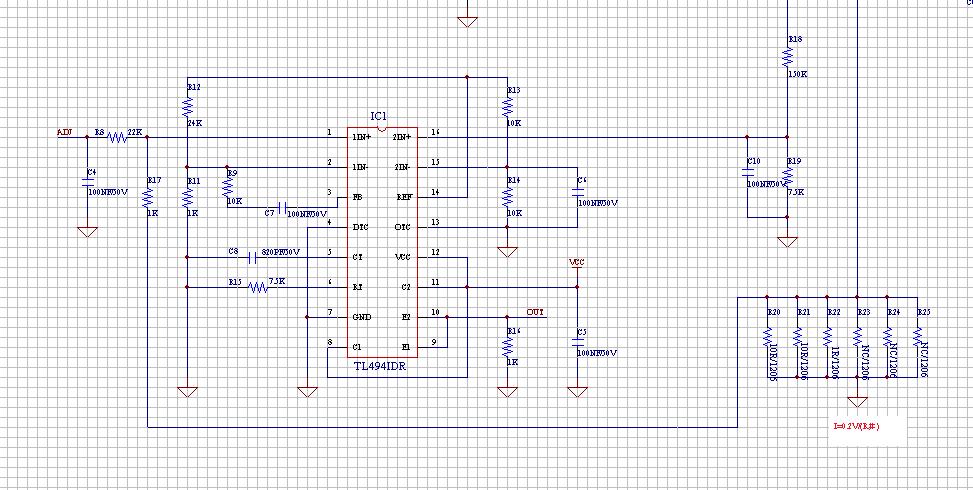Screen dimensions: 973x490
Task: Select the ground symbol at the top center
Action: [x=467, y=22]
